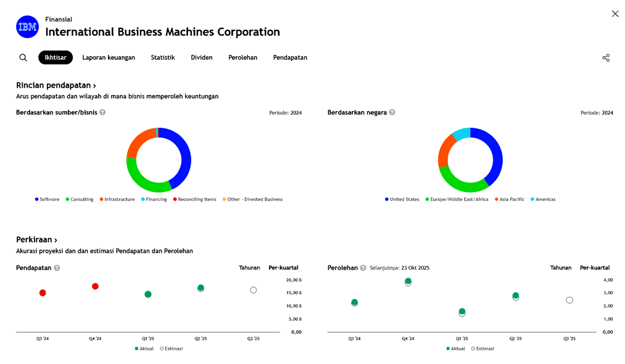
Task: Expand the Perkiraan section
Action: (36, 239)
